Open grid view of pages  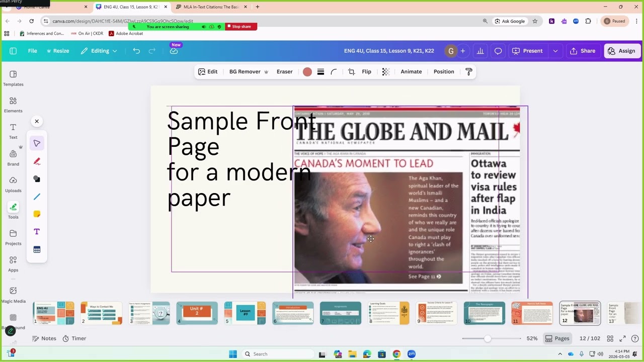tap(610, 338)
